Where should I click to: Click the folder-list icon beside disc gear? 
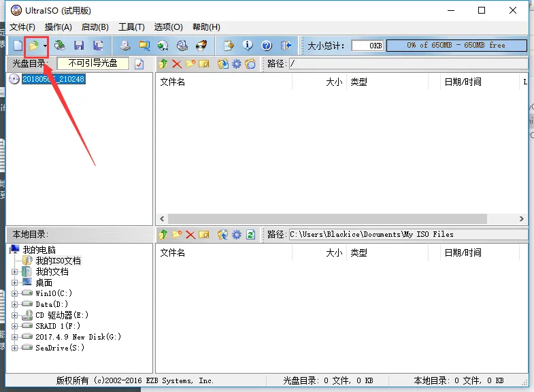pyautogui.click(x=250, y=64)
